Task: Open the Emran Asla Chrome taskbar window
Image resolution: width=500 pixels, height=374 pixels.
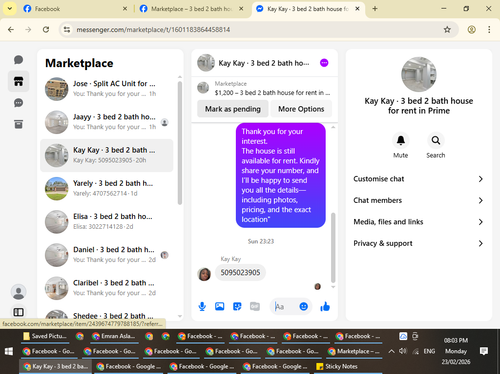Action: click(x=114, y=336)
